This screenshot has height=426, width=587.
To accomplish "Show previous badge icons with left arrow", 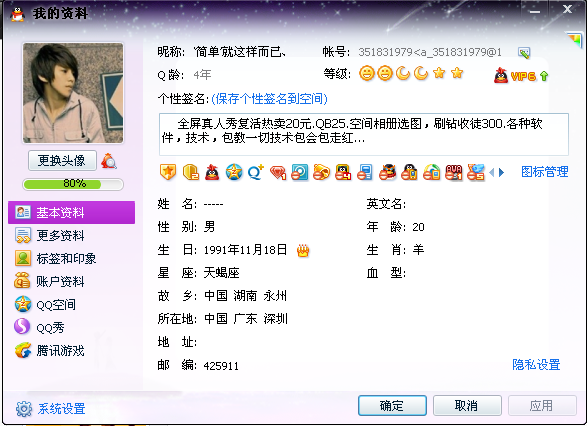I will click(492, 173).
